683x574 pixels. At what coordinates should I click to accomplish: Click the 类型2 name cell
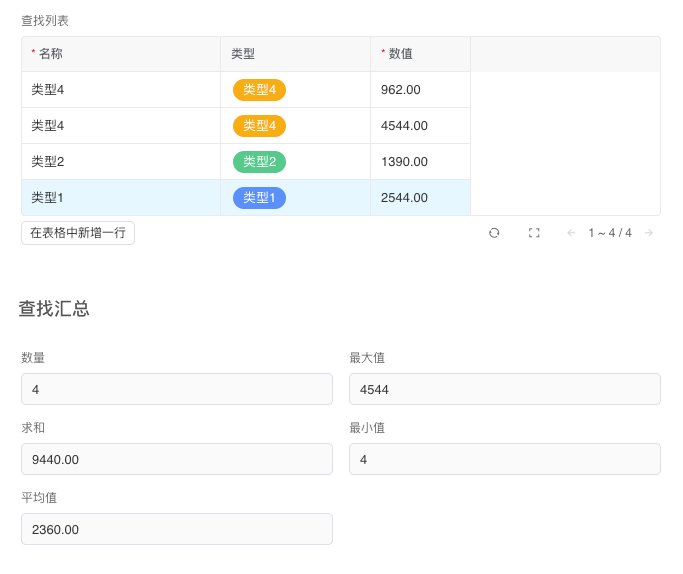pos(48,162)
